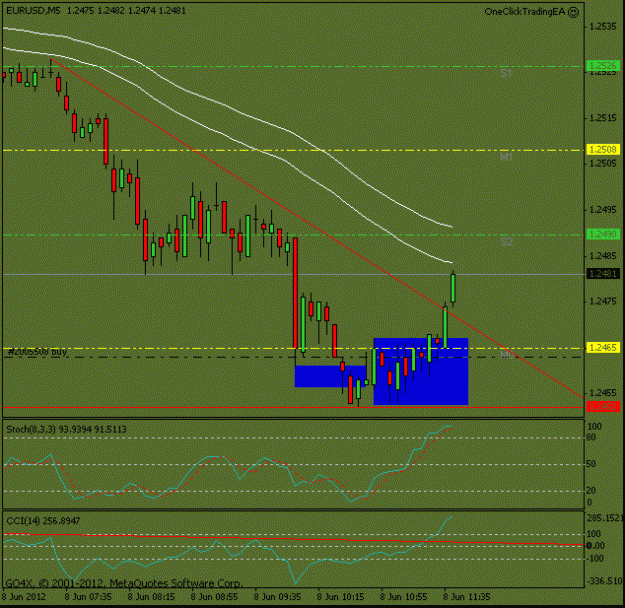The image size is (625, 608).
Task: Select the S1 pivot level label
Action: pyautogui.click(x=506, y=73)
